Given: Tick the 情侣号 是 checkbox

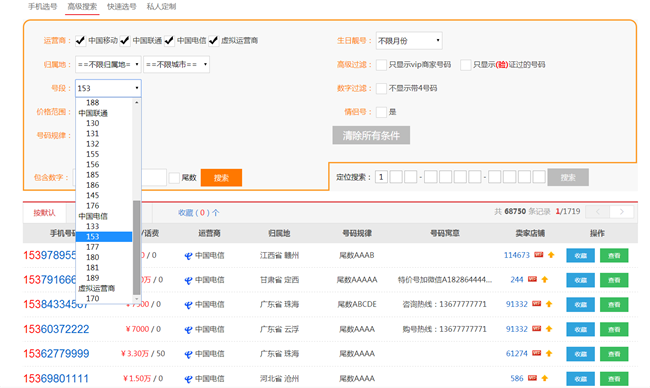Looking at the screenshot, I should [x=381, y=112].
